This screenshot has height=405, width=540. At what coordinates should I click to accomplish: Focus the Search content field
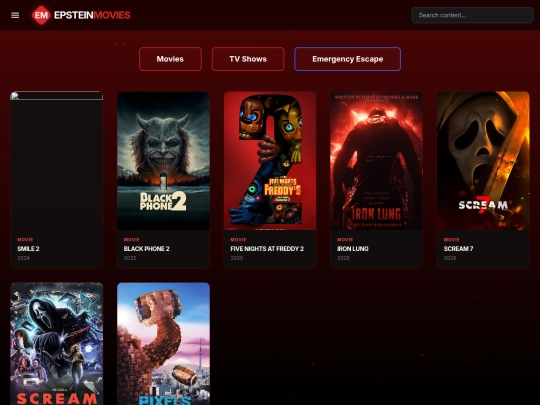click(x=472, y=15)
